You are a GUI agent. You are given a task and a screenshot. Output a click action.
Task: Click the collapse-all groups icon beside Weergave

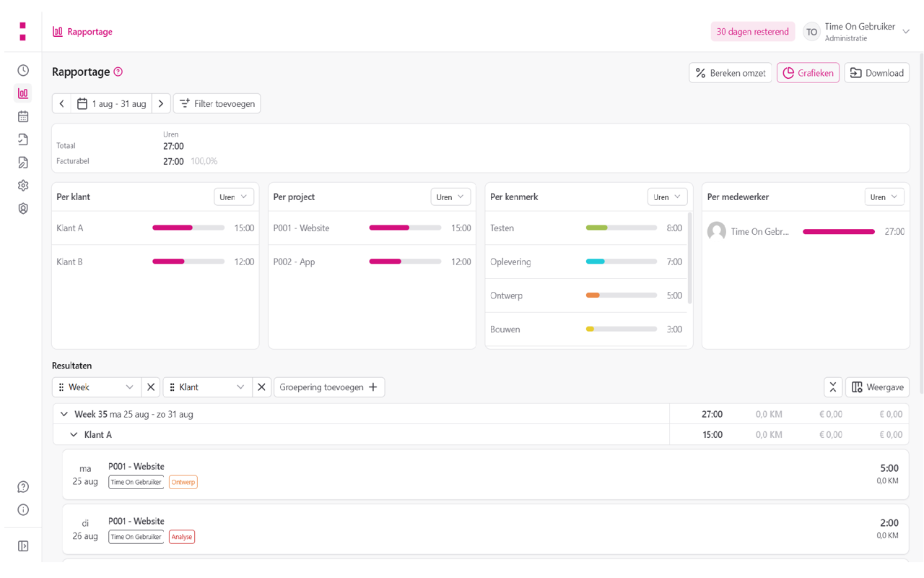[x=832, y=387]
